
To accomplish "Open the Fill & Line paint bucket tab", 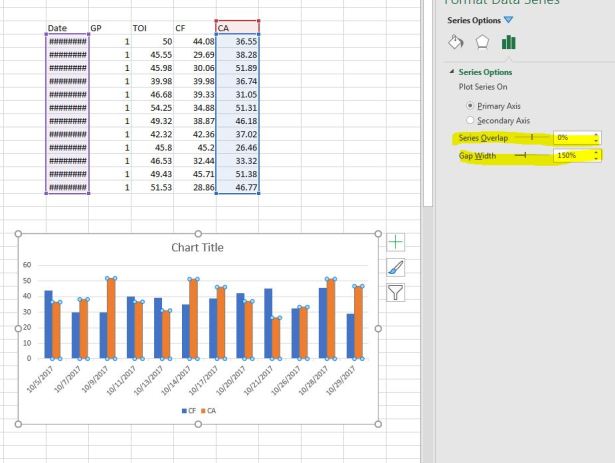I will (456, 42).
